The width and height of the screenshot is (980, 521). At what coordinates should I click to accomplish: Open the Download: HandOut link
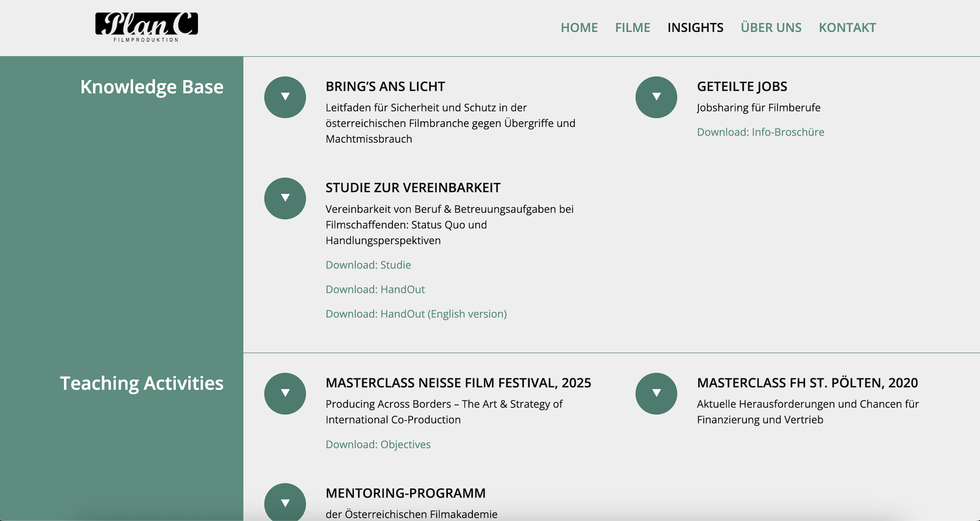[375, 289]
